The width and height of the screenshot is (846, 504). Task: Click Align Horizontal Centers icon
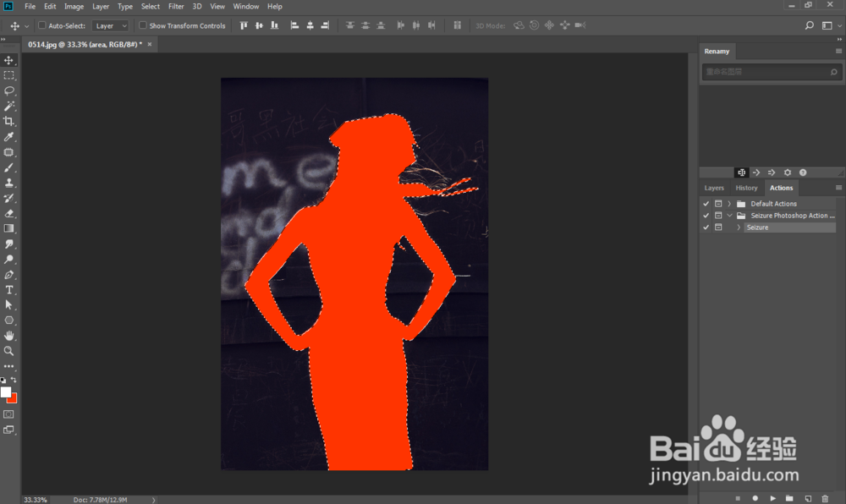(x=310, y=25)
